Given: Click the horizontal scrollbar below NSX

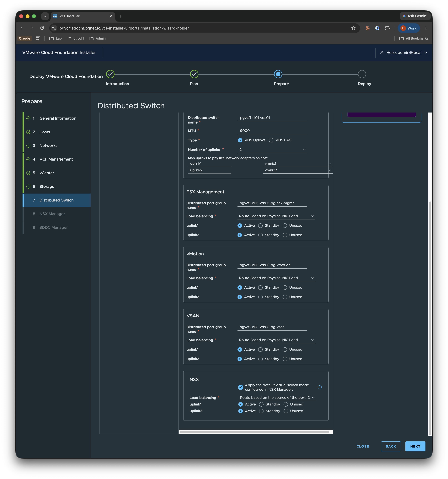Looking at the screenshot, I should point(254,432).
